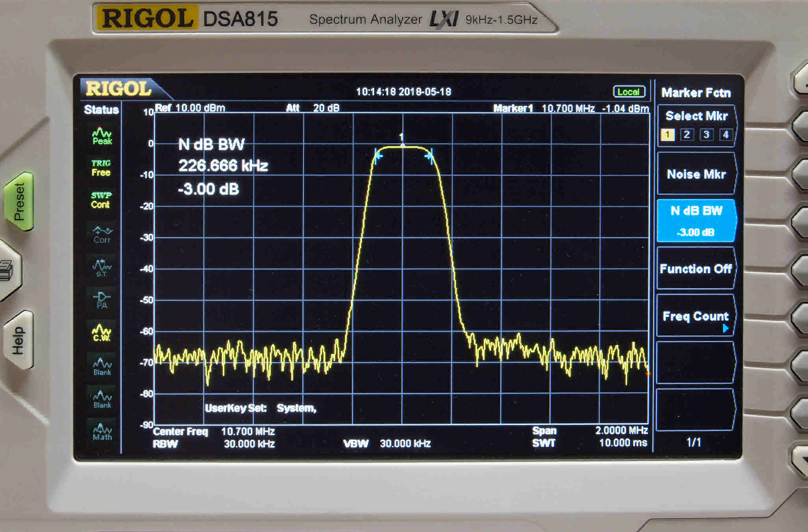Viewport: 808px width, 532px height.
Task: Click the Center Freq 10.700 MHz field
Action: pos(248,432)
